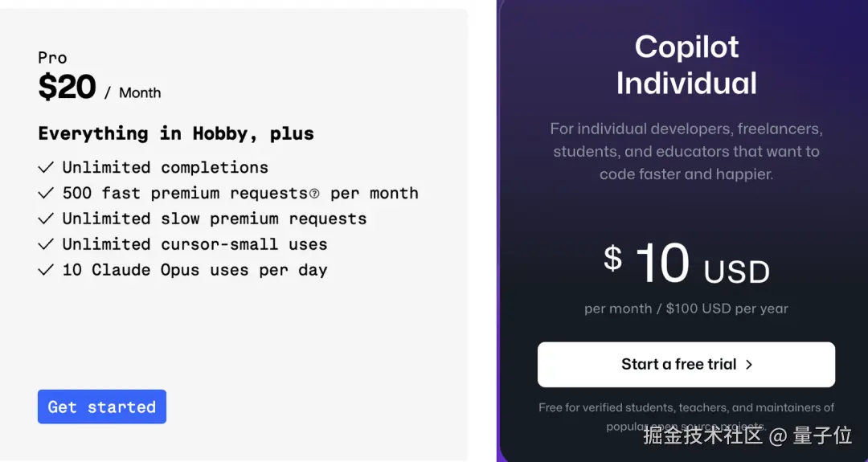This screenshot has height=462, width=868.
Task: Click the checkmark beside Unlimited completions
Action: 46,167
